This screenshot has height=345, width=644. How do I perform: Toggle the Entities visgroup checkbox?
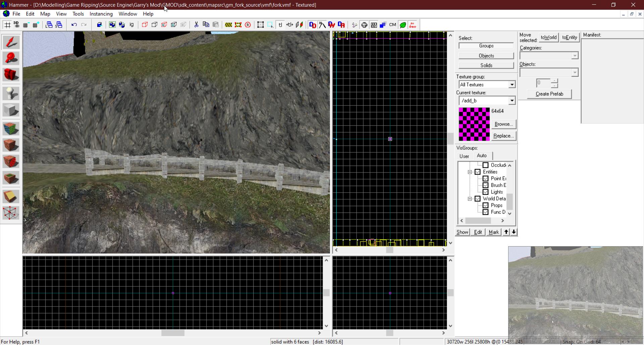(x=478, y=172)
